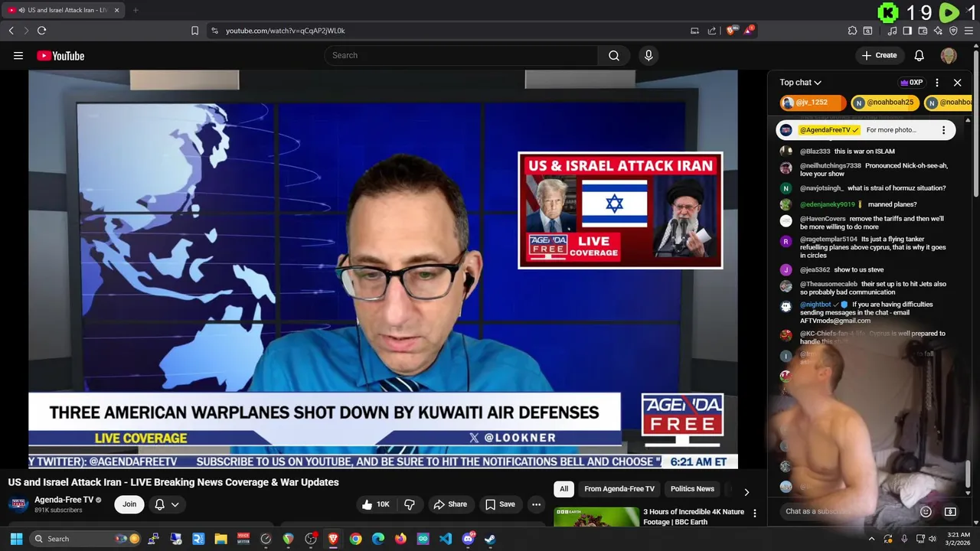Click the @navjotsingh_ chat message

[x=863, y=188]
